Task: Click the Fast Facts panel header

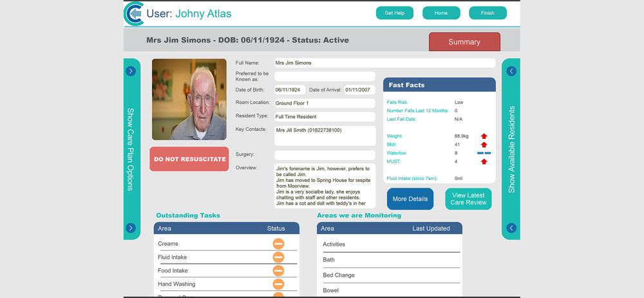Action: [x=439, y=84]
